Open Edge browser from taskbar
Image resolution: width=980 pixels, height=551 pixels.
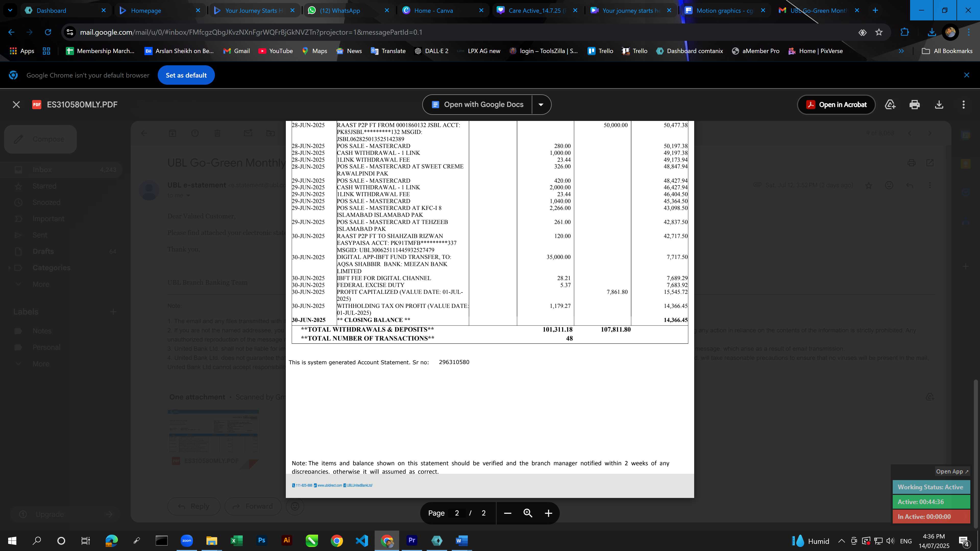[112, 541]
